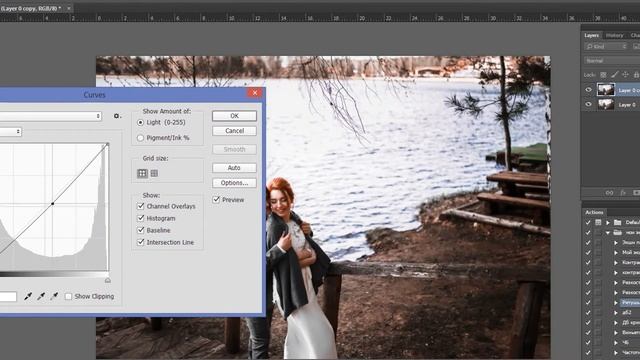This screenshot has height=360, width=640.
Task: Click the open folder icon of second action set
Action: (618, 233)
